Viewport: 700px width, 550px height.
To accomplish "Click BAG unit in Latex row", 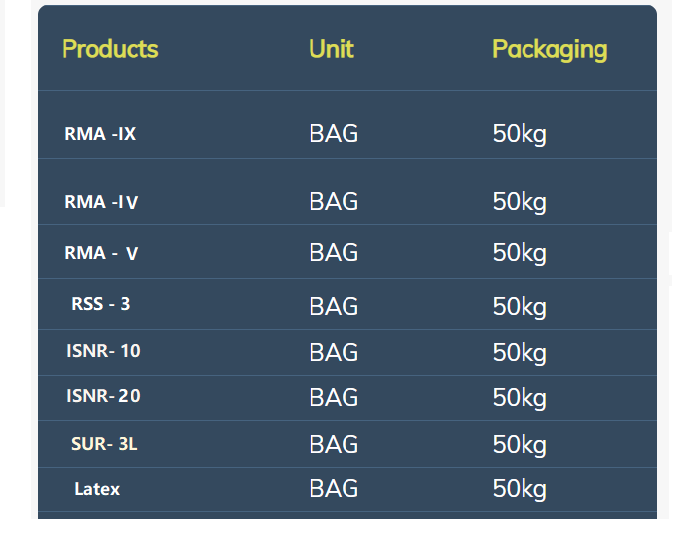I will pyautogui.click(x=333, y=488).
